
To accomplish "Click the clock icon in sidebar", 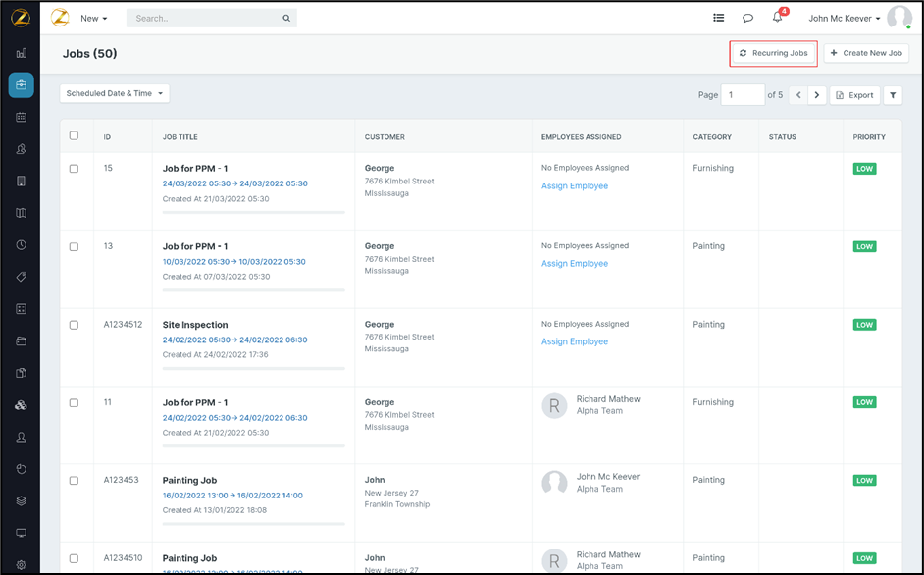I will pyautogui.click(x=21, y=244).
